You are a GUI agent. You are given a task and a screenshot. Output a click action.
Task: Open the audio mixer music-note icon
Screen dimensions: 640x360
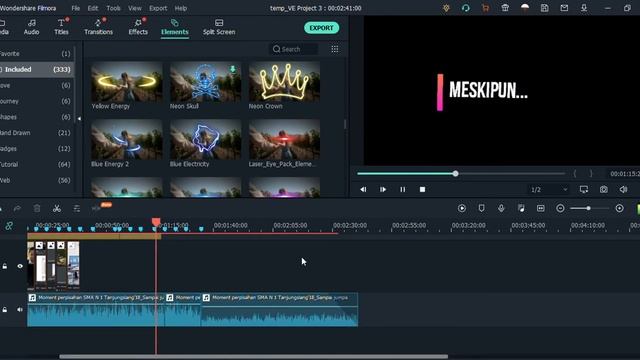tap(521, 208)
